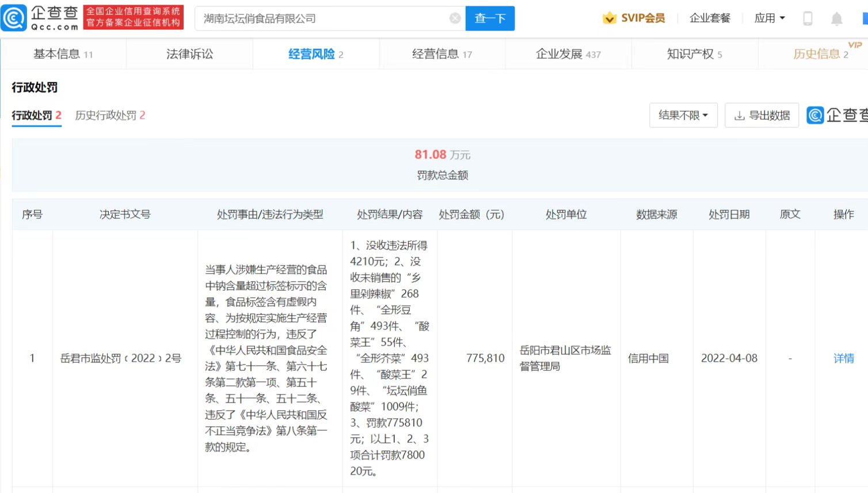Open 企业套餐 link
This screenshot has width=868, height=493.
click(710, 18)
